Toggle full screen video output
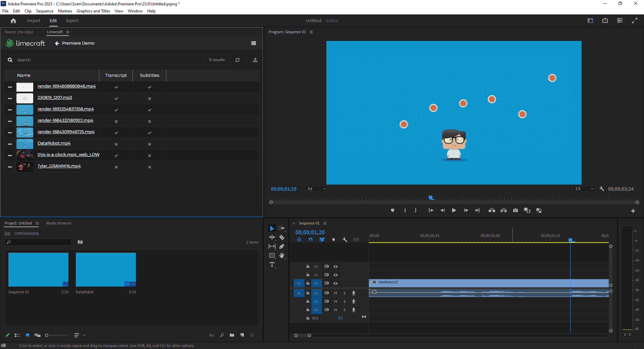The image size is (644, 349). click(x=635, y=20)
